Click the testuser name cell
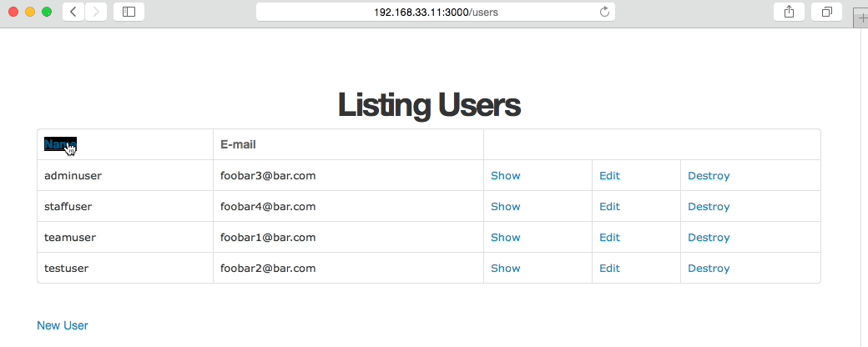Image resolution: width=868 pixels, height=347 pixels. pos(125,269)
